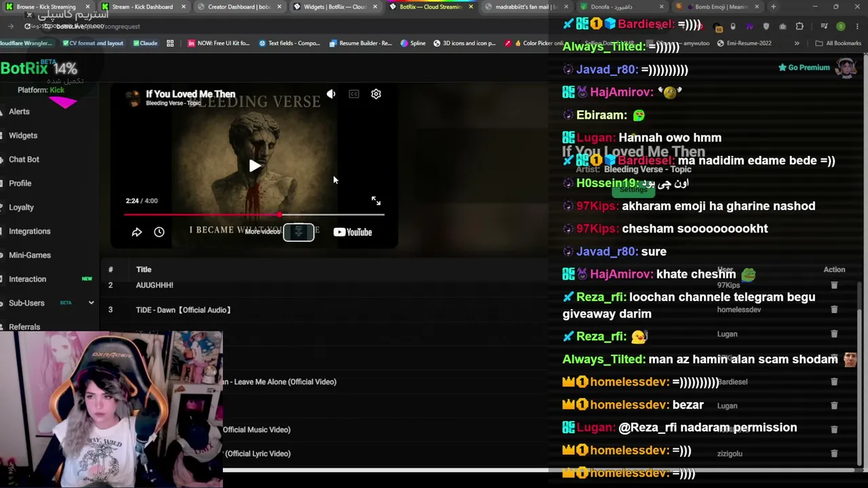868x488 pixels.
Task: Close the BotRix Cloud Streaming tab
Action: click(471, 7)
